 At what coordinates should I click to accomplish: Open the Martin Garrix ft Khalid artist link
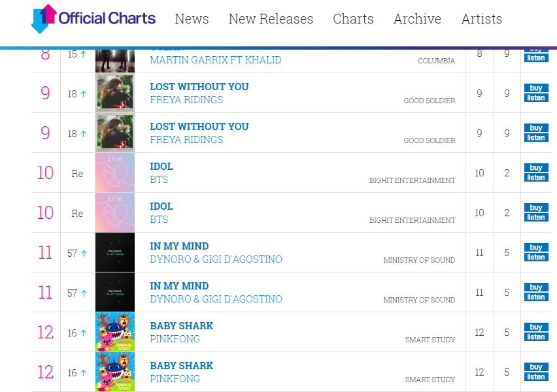216,60
